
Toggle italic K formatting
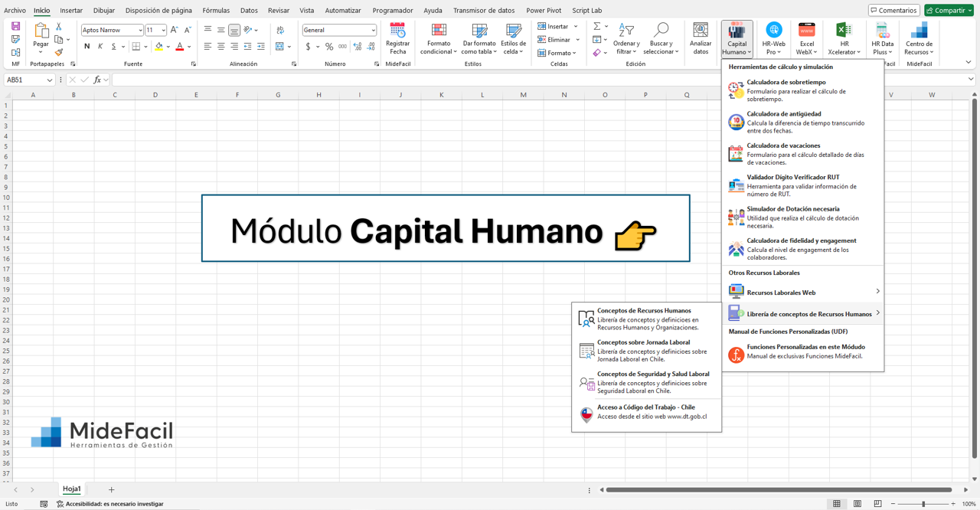pyautogui.click(x=100, y=47)
